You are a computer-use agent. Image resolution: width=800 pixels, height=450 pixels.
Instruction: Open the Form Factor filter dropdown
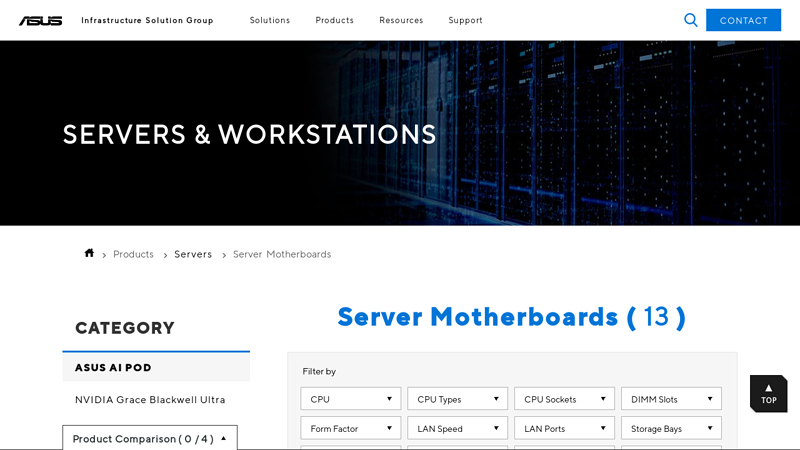point(351,429)
